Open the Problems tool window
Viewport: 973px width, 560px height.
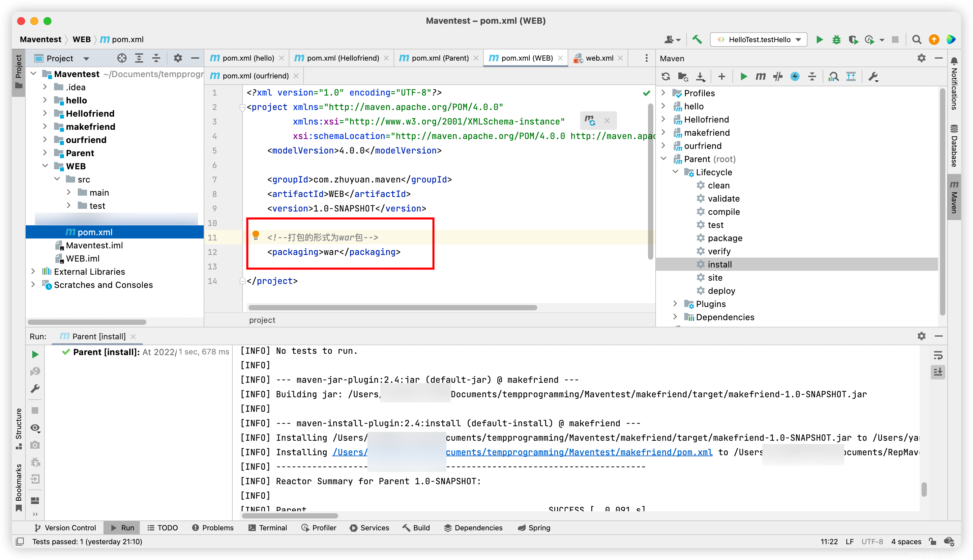pyautogui.click(x=213, y=528)
